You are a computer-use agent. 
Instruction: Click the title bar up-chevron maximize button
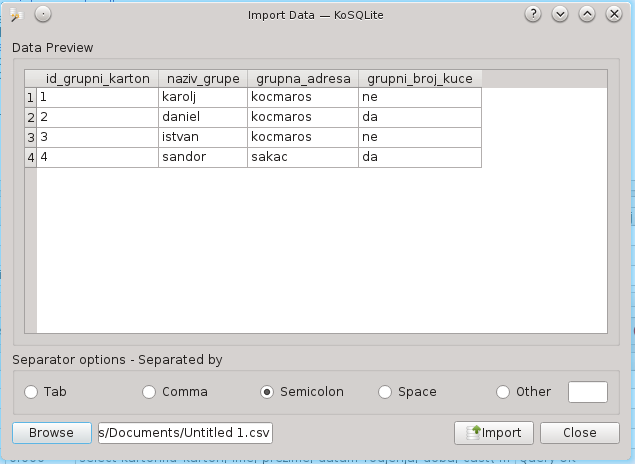click(x=586, y=14)
